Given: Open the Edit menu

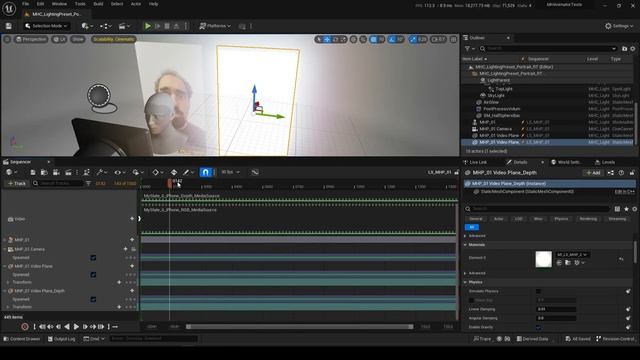Looking at the screenshot, I should coord(40,4).
